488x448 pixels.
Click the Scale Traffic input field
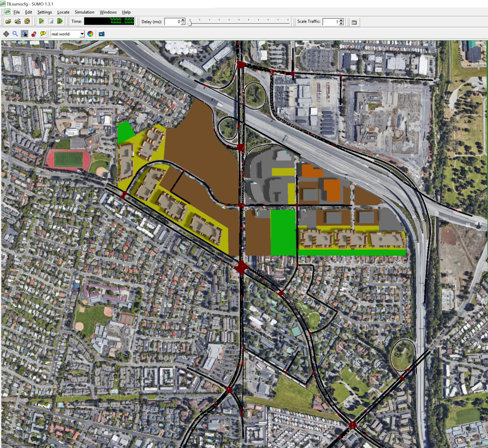pos(331,22)
